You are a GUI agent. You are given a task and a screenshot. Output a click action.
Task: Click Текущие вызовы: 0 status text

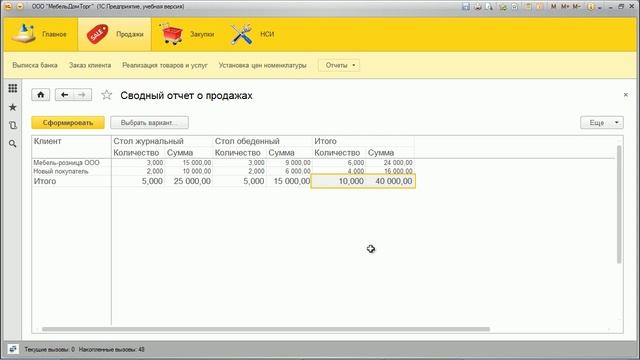click(49, 350)
